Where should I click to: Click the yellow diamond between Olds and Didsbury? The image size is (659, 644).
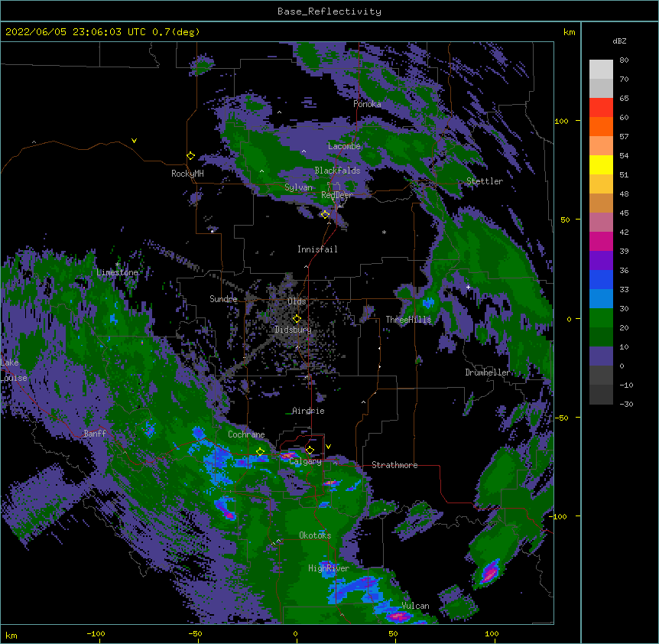pyautogui.click(x=297, y=318)
